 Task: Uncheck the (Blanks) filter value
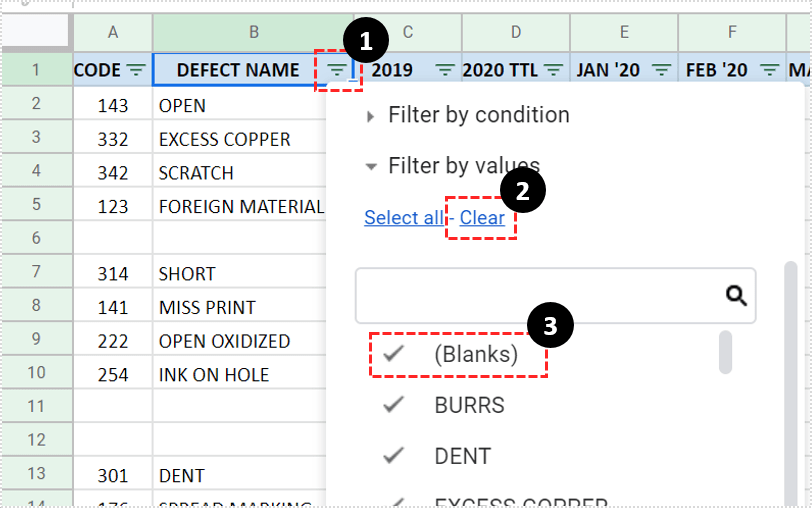pyautogui.click(x=394, y=354)
